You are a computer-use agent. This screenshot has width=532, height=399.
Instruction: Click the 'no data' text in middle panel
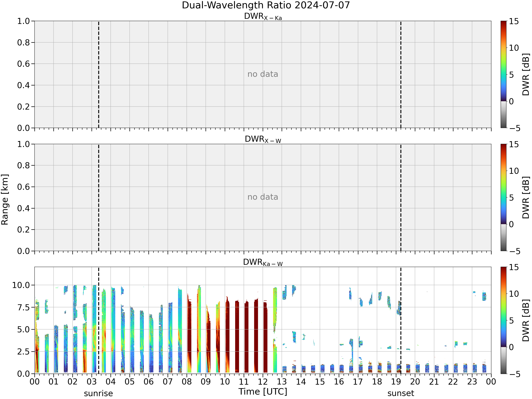(x=263, y=197)
